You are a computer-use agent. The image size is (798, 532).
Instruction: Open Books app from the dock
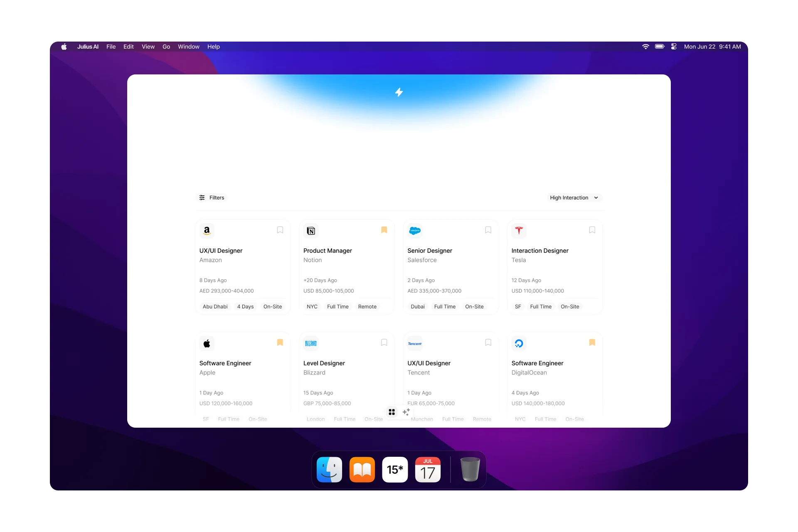click(362, 470)
